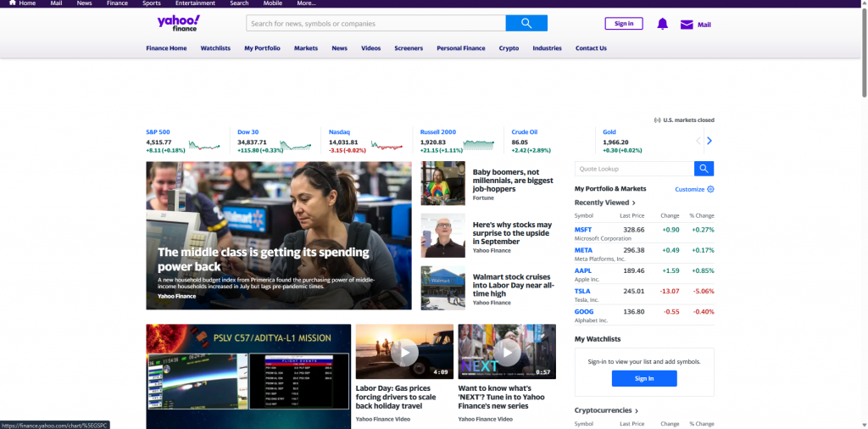Open the Crude Oil link

pos(524,132)
